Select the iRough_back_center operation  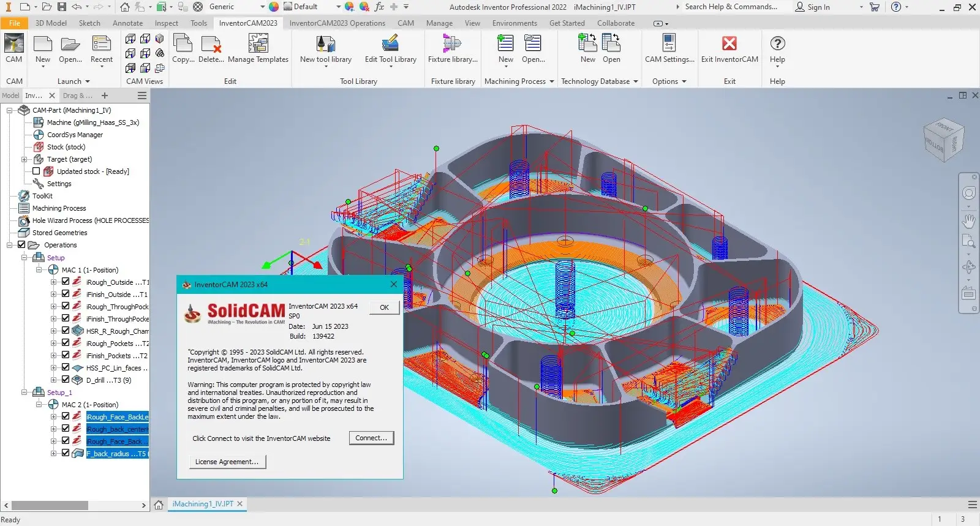coord(117,429)
